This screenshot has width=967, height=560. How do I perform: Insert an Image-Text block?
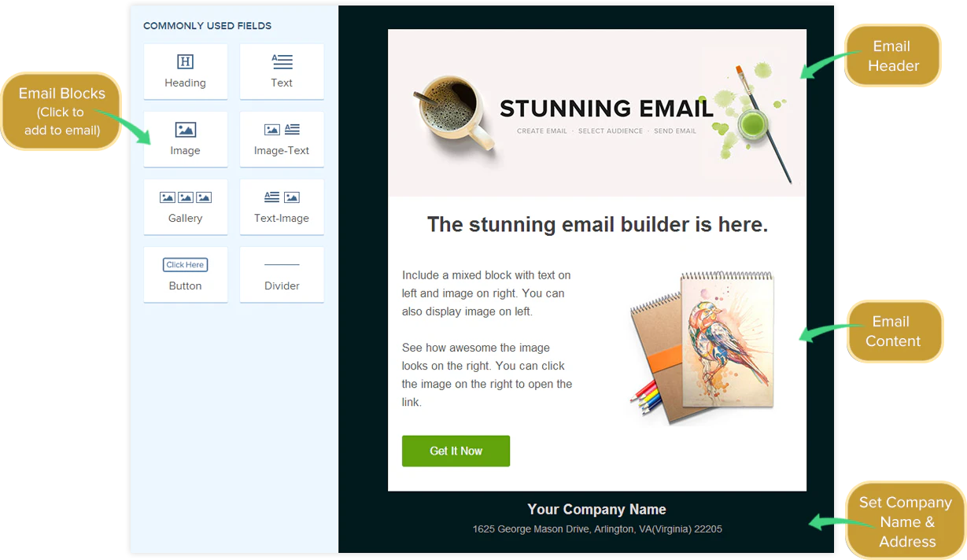pyautogui.click(x=282, y=139)
